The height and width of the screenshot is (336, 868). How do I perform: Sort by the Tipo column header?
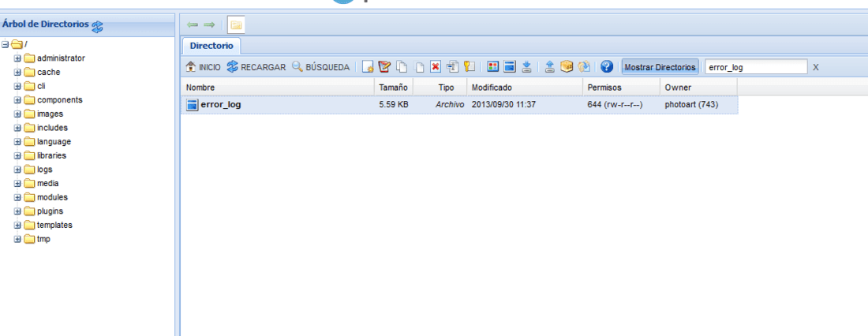(x=440, y=88)
